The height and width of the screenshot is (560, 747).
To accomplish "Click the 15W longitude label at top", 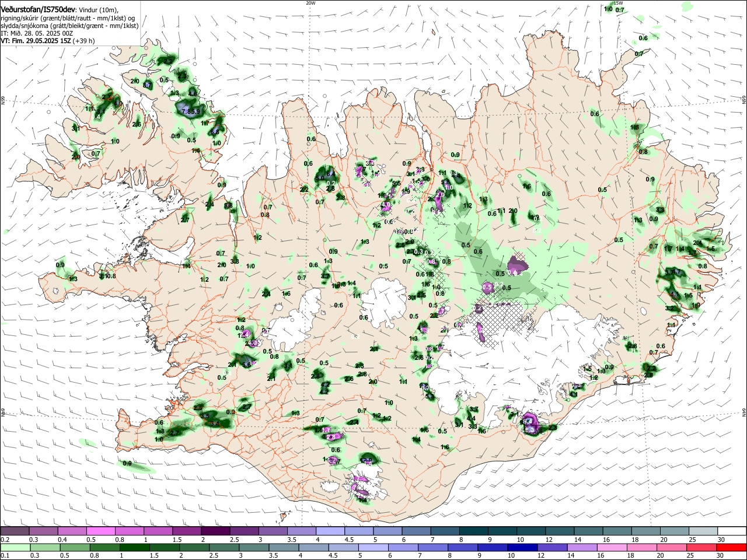I will point(618,3).
